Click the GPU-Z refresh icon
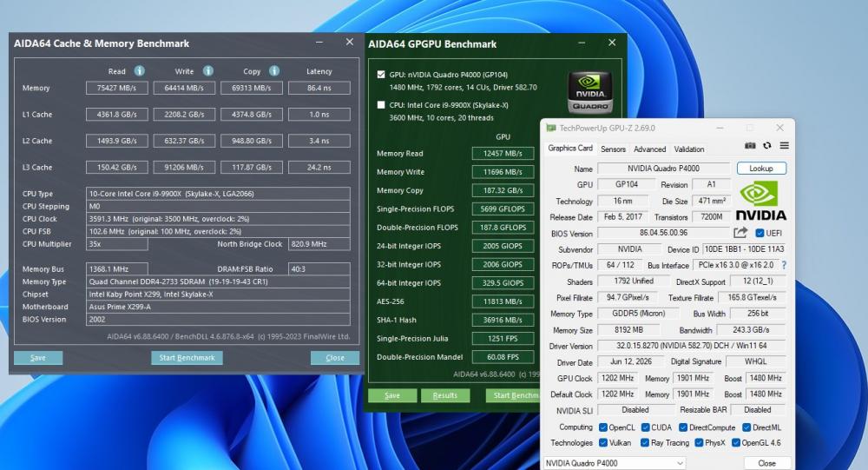 767,146
